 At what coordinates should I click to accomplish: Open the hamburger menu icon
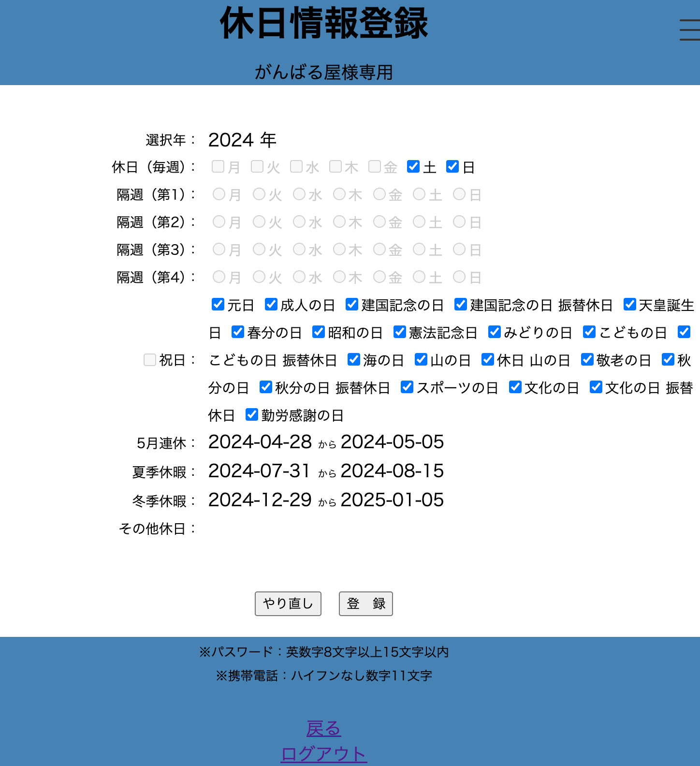690,30
